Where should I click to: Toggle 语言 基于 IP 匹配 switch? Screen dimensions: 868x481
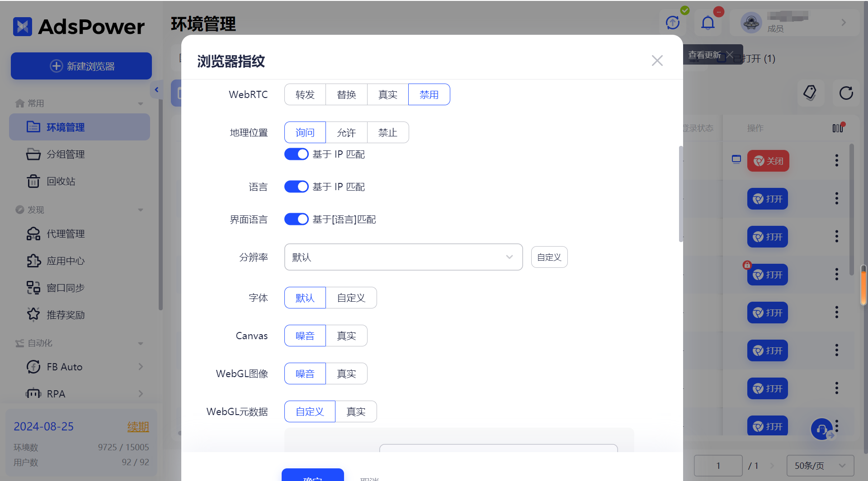click(297, 187)
